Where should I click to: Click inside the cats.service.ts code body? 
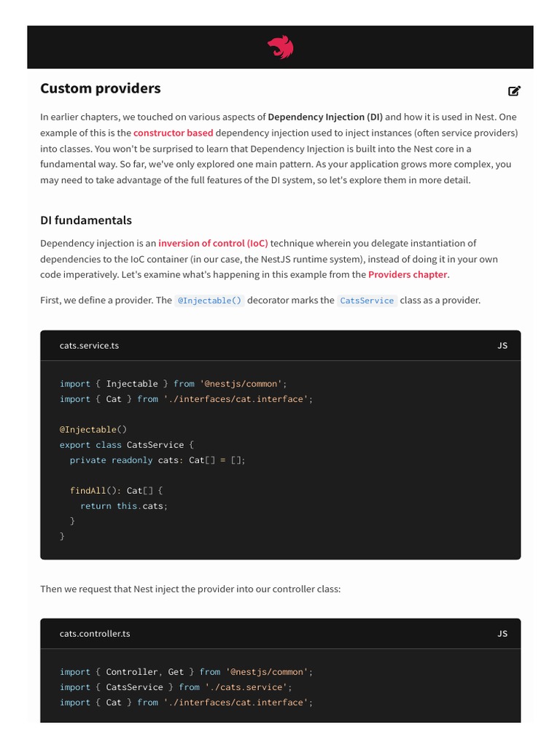[x=328, y=474]
